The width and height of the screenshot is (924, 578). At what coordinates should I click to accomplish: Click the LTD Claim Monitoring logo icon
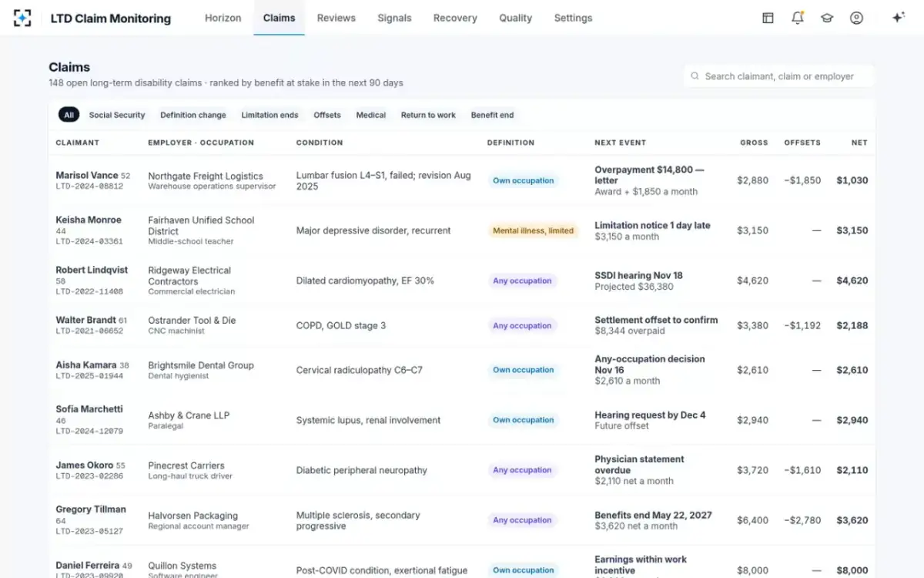22,18
